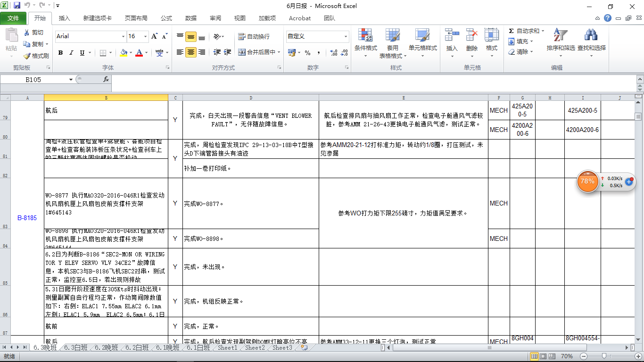Open Clear (清除) dropdown

[520, 52]
